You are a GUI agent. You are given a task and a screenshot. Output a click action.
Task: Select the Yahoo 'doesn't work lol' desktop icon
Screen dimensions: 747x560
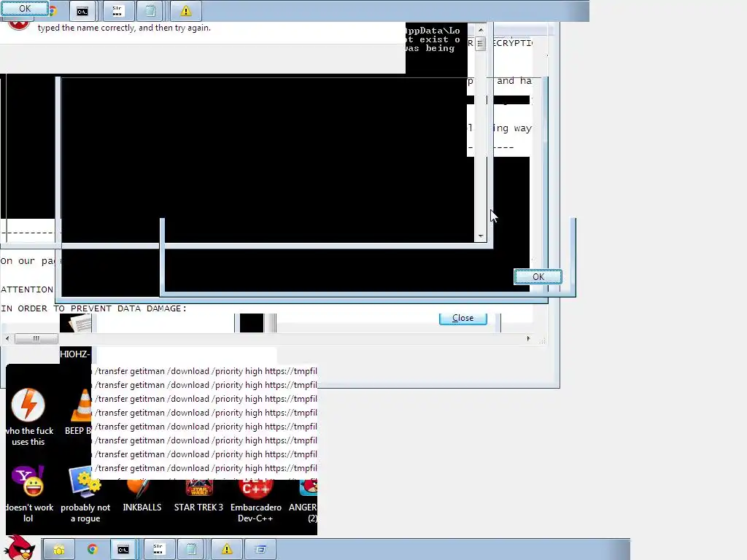[28, 494]
